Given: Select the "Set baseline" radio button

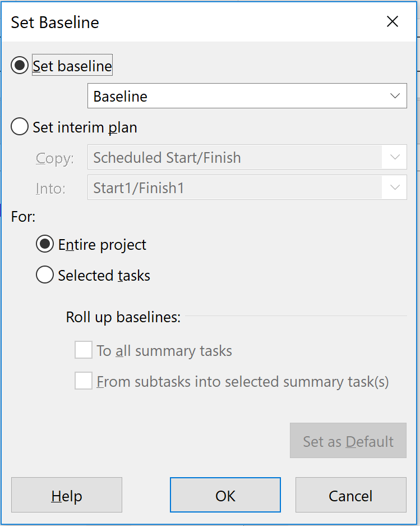Looking at the screenshot, I should (x=20, y=66).
